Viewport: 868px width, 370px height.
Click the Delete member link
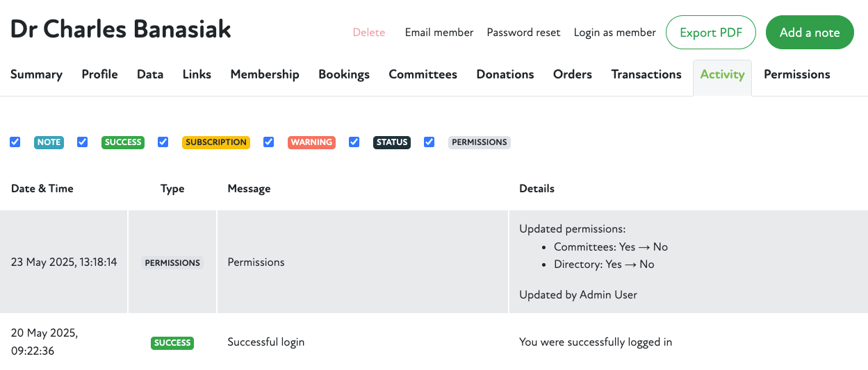click(x=368, y=33)
